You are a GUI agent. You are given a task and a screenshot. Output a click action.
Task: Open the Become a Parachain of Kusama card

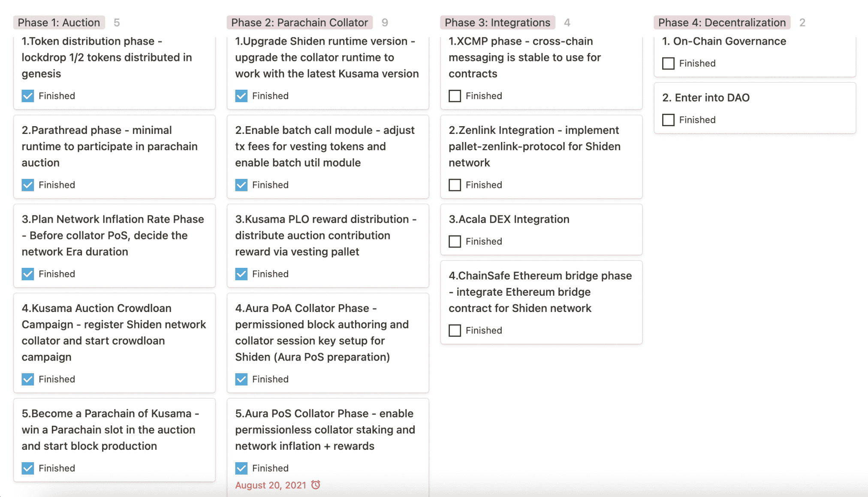coord(115,440)
